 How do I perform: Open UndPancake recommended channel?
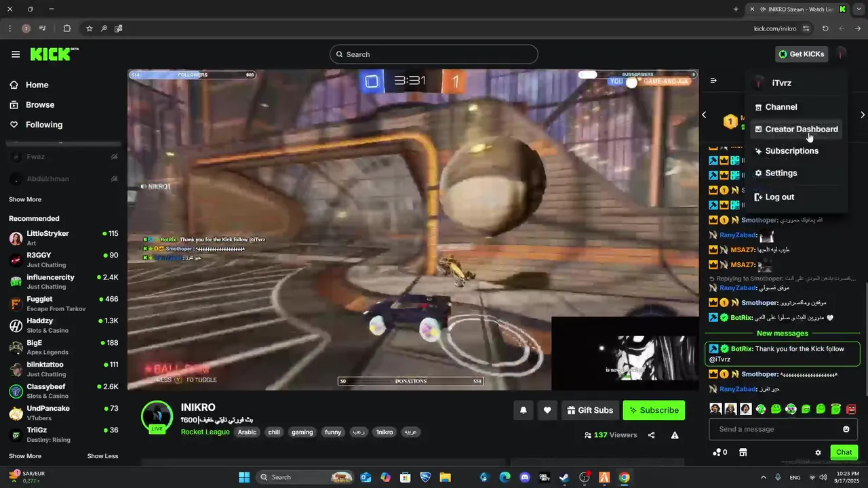(x=64, y=413)
